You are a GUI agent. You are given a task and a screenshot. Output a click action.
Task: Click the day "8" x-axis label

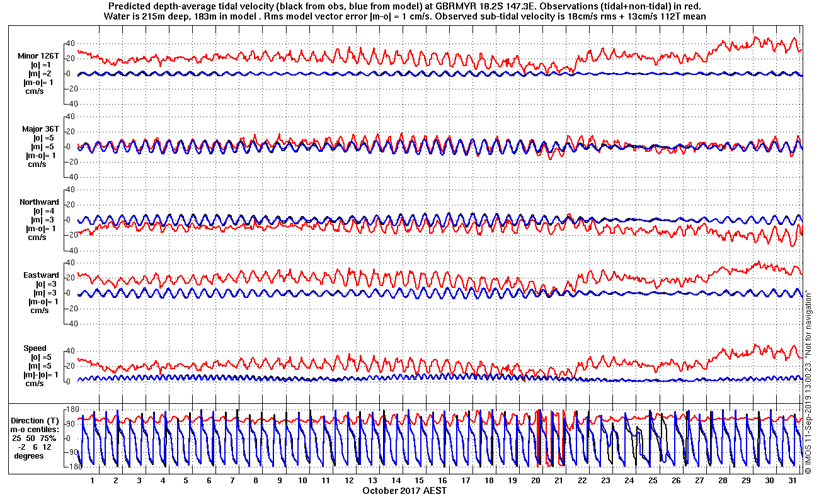[256, 480]
